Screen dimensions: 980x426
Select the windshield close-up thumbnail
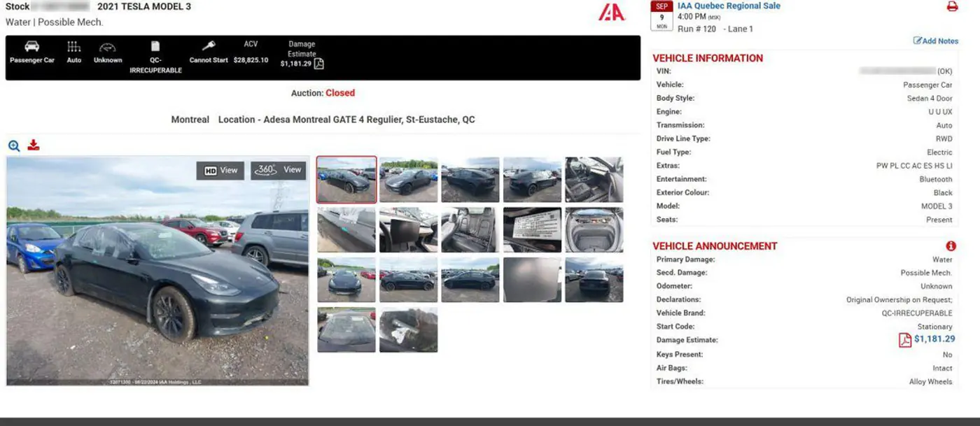coord(346,329)
